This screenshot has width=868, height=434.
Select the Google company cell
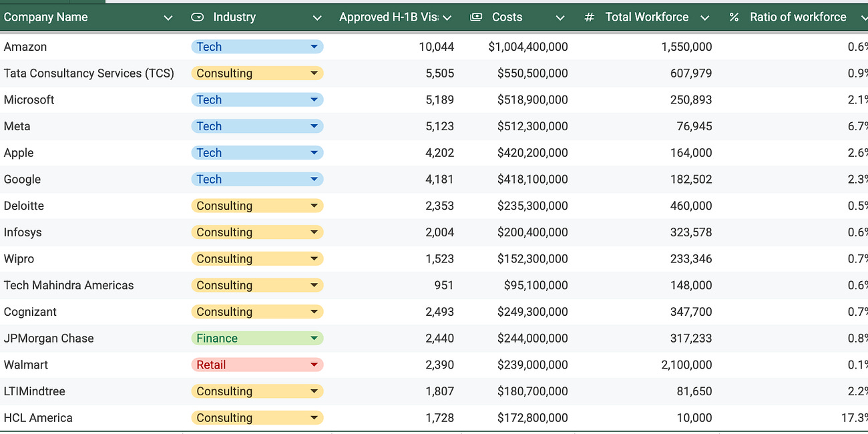click(91, 179)
